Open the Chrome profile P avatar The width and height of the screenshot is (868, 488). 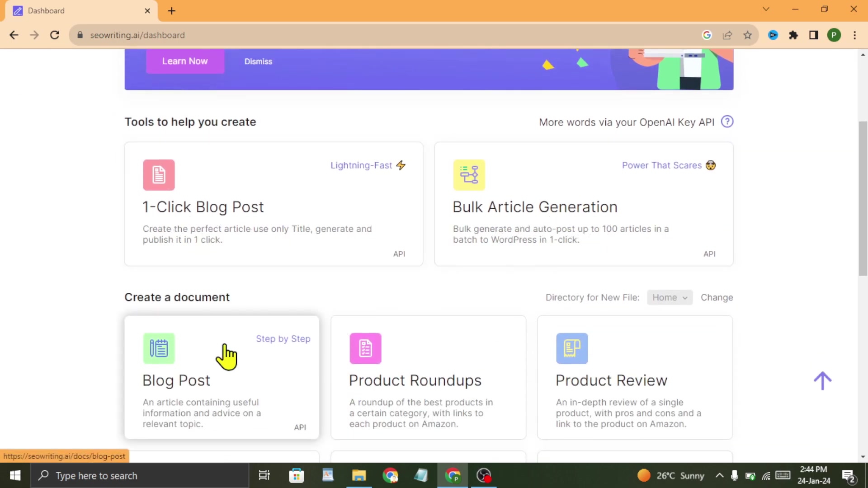coord(834,35)
